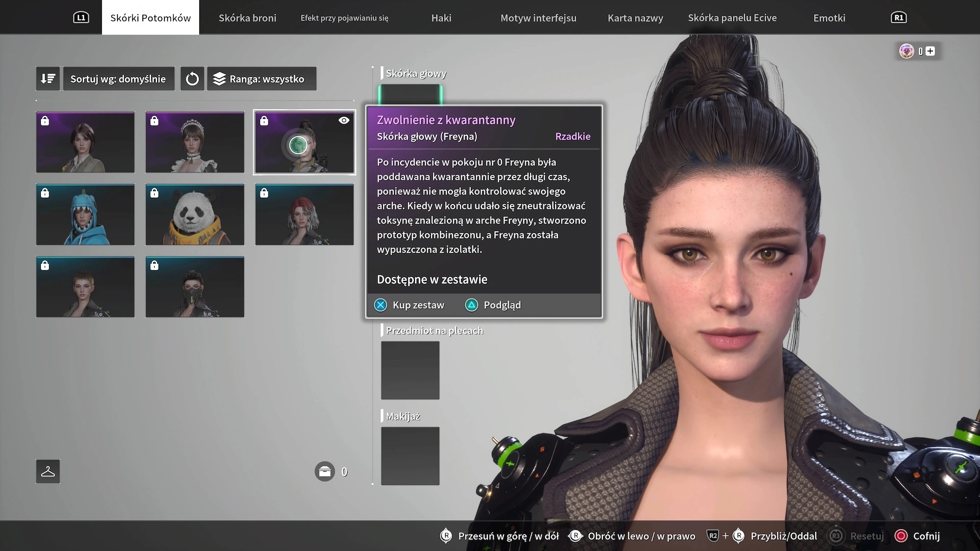Image resolution: width=980 pixels, height=551 pixels.
Task: Click Przesuń w górę / w dół hint
Action: pos(499,536)
